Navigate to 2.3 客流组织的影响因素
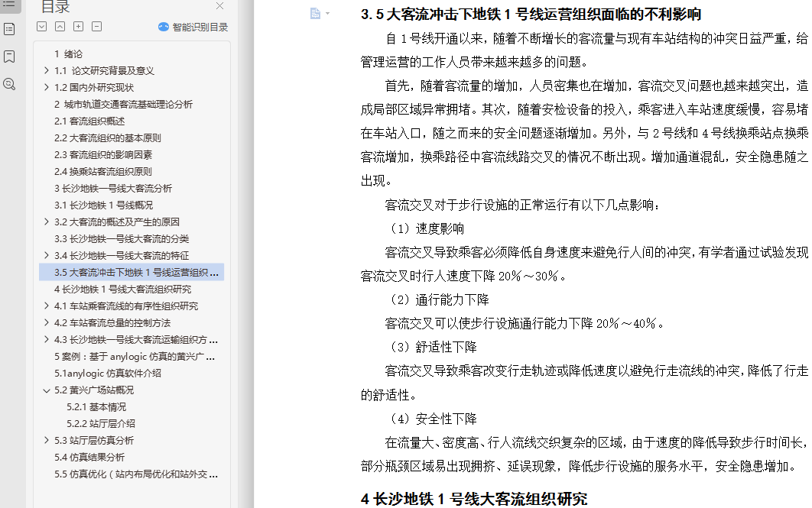This screenshot has height=508, width=812. pos(103,154)
